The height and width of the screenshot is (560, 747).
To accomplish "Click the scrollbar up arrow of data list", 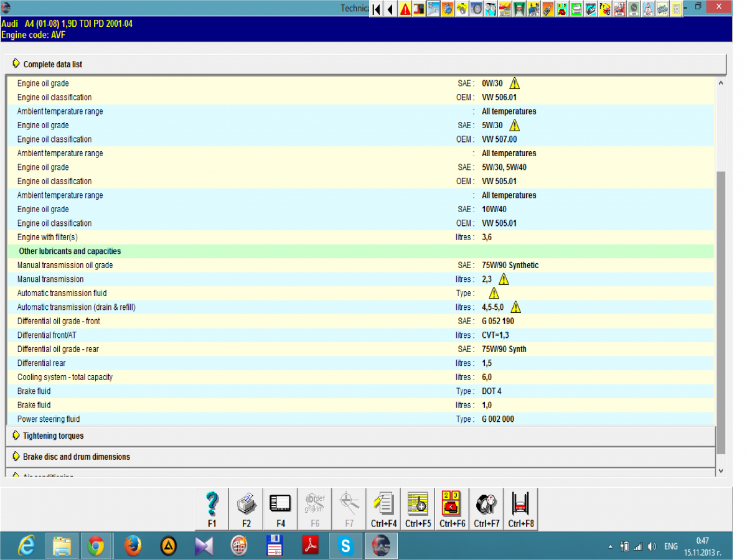I will [x=721, y=83].
